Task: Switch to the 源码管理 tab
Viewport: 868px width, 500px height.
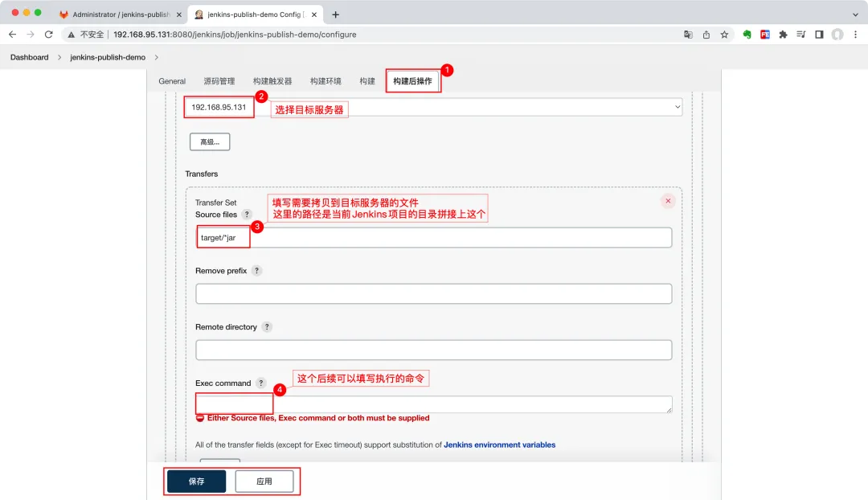Action: click(x=219, y=81)
